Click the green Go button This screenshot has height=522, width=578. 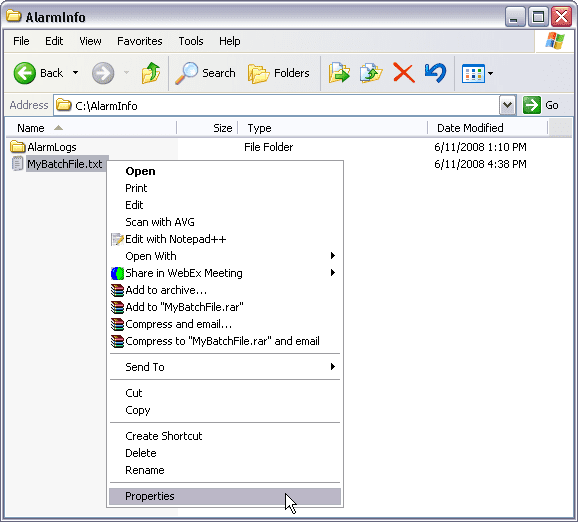(541, 105)
